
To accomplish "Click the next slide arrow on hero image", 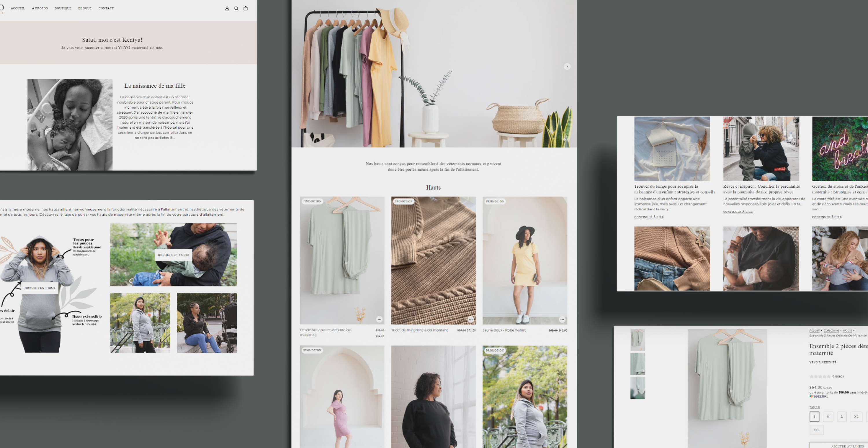I will click(567, 67).
